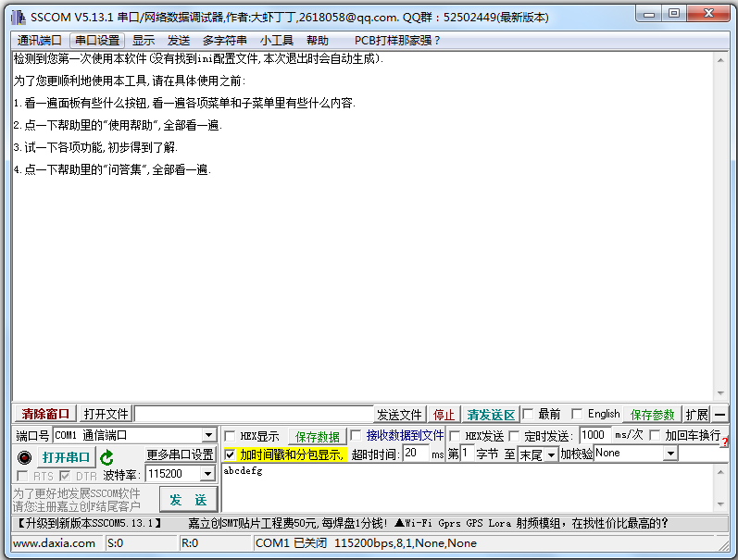Enable 接收数据到文件 checkbox

356,435
